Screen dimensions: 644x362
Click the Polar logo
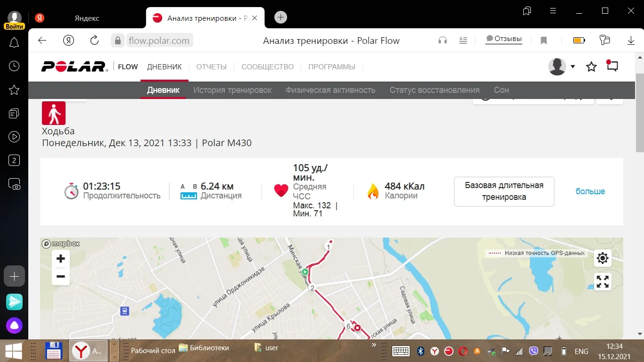coord(74,66)
